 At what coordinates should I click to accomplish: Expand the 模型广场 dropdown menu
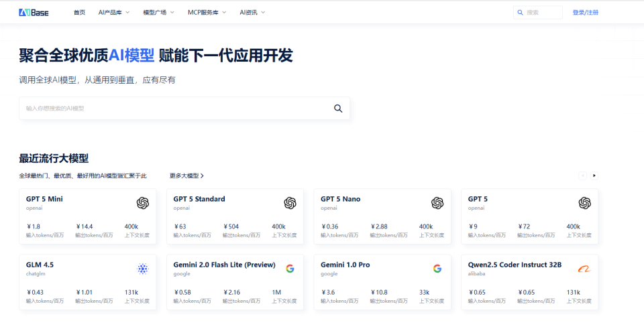158,13
